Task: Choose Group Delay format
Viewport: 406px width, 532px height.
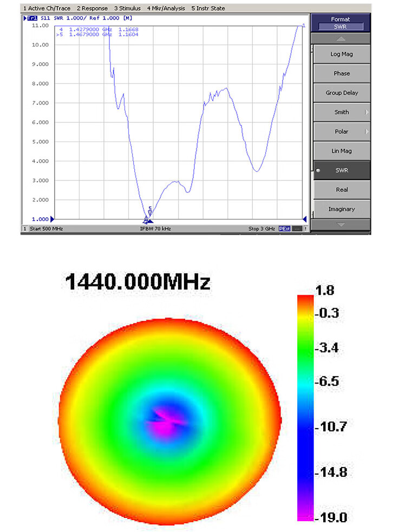Action: point(341,93)
